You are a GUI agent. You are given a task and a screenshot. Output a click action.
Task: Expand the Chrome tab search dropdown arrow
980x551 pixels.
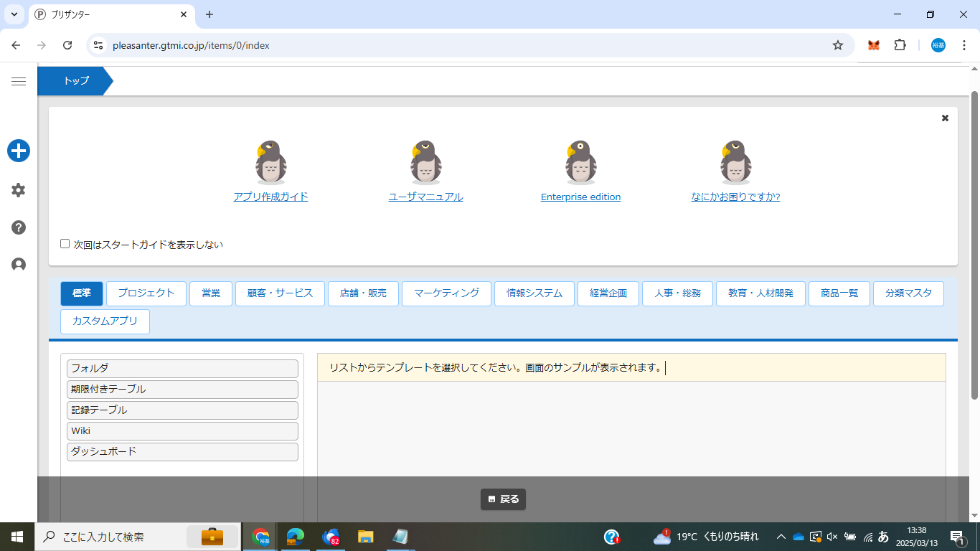[14, 14]
